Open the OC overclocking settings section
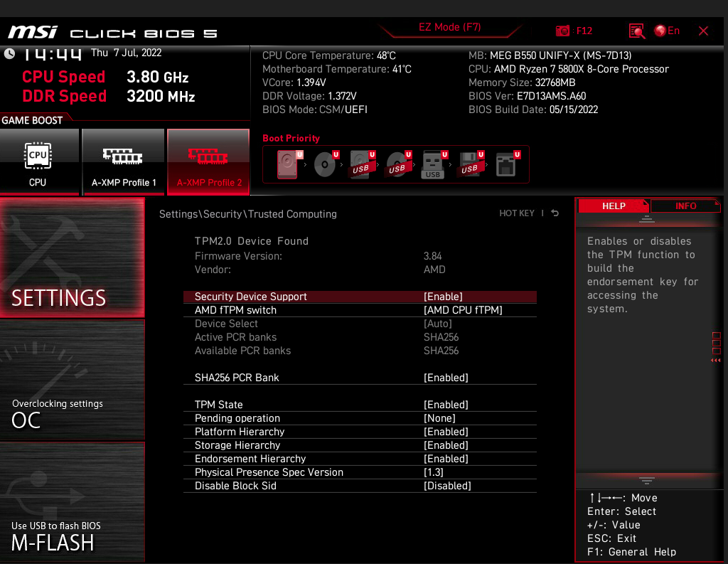 coord(72,380)
